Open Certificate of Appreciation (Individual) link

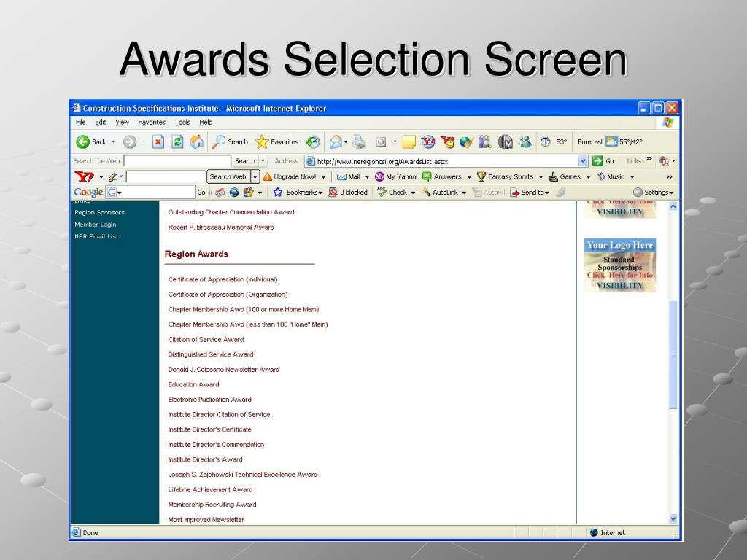point(222,279)
